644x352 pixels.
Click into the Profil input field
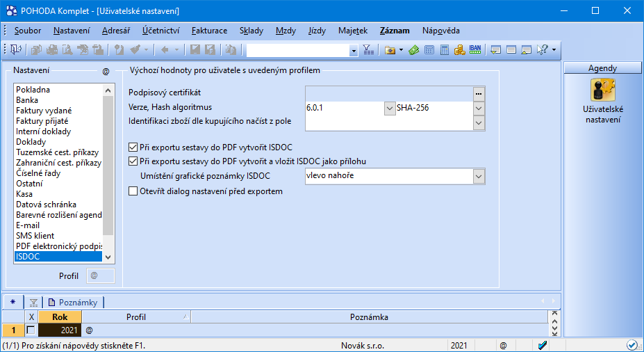click(101, 276)
